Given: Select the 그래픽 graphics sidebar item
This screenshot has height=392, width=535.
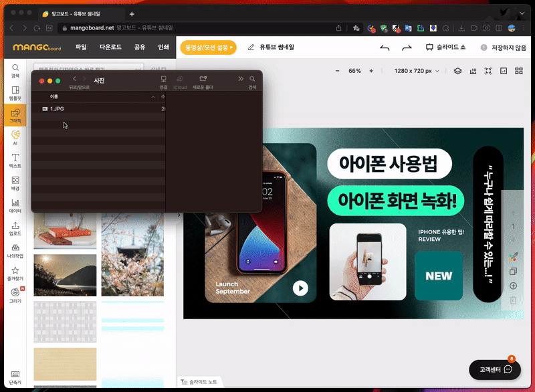Looking at the screenshot, I should click(x=15, y=116).
